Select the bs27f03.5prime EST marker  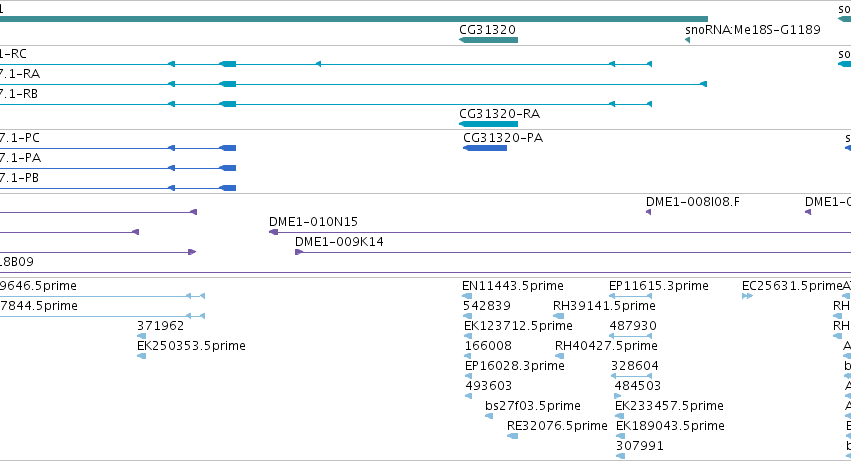pos(489,416)
